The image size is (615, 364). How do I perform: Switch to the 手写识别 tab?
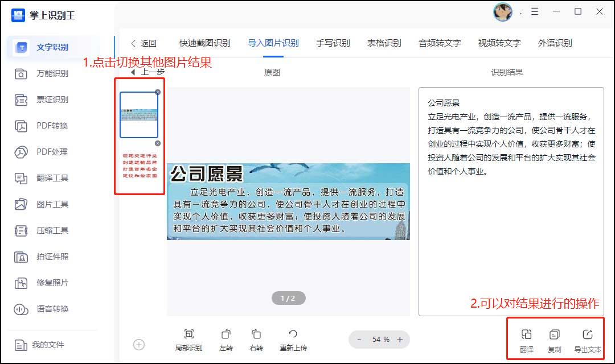click(333, 43)
